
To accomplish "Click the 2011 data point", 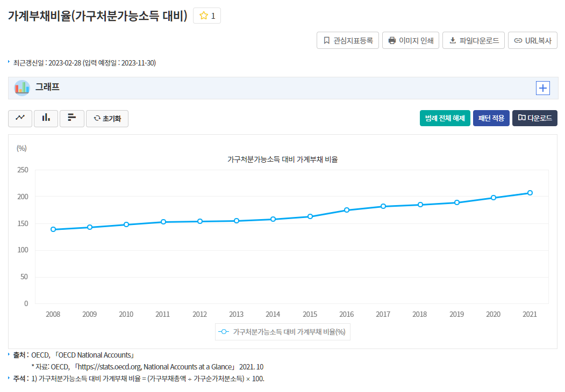I will point(163,222).
